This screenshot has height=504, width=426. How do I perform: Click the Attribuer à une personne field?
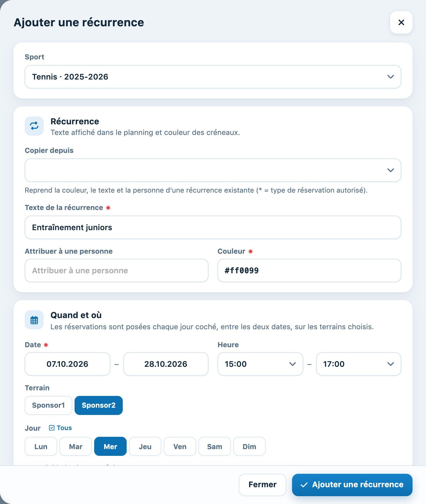(x=117, y=270)
